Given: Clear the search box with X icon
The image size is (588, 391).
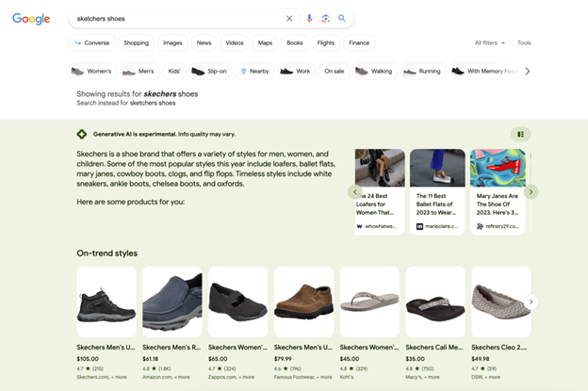Looking at the screenshot, I should [289, 18].
